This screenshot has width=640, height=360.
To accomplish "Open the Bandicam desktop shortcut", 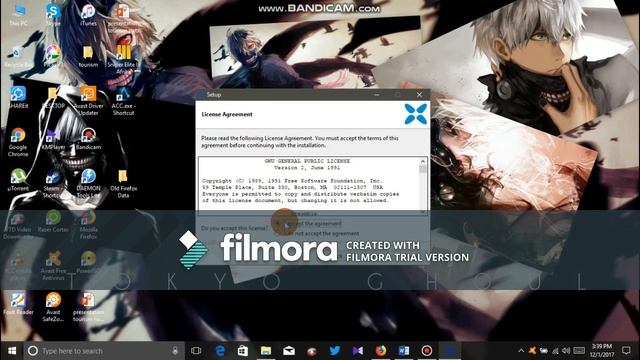I will click(x=88, y=139).
